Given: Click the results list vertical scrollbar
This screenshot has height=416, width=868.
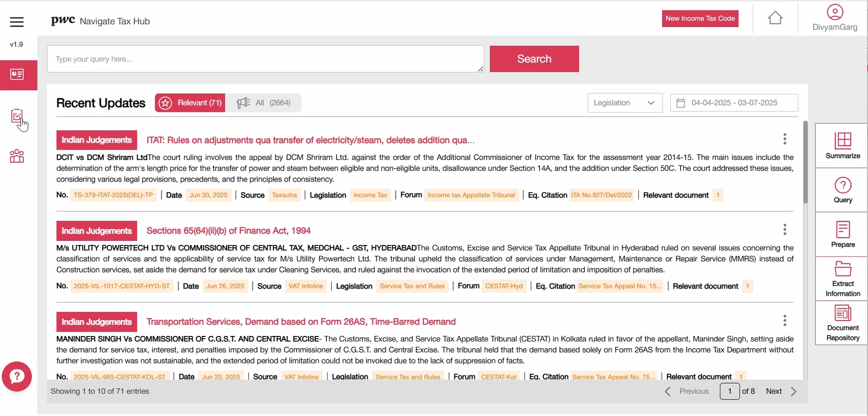Looking at the screenshot, I should point(805,162).
